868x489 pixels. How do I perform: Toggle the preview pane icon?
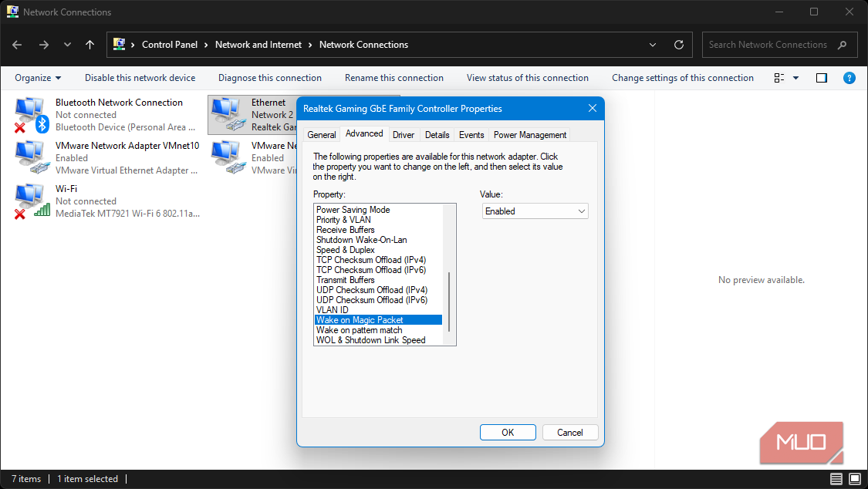pyautogui.click(x=822, y=78)
